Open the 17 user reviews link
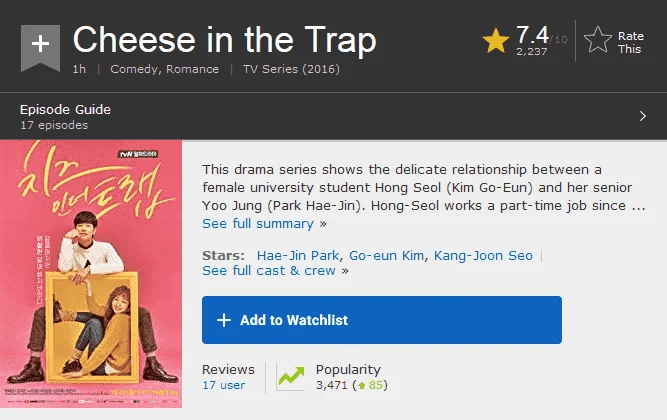The height and width of the screenshot is (420, 667). 223,385
